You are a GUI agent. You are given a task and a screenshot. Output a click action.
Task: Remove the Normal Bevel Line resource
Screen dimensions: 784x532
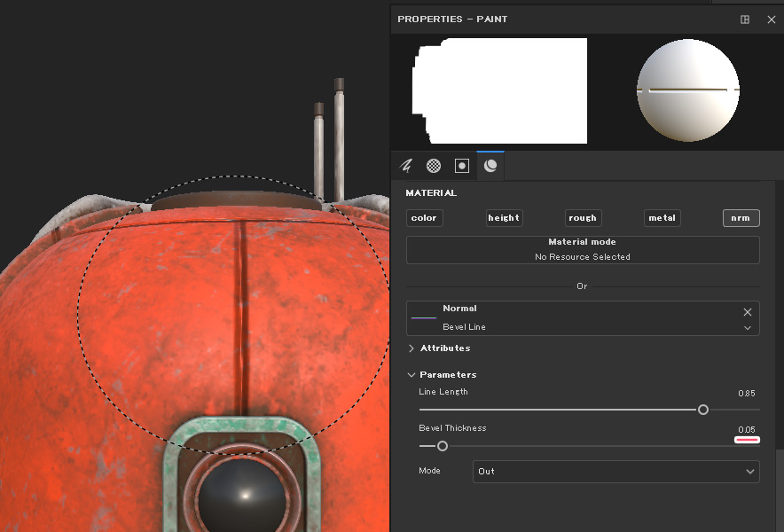[748, 312]
